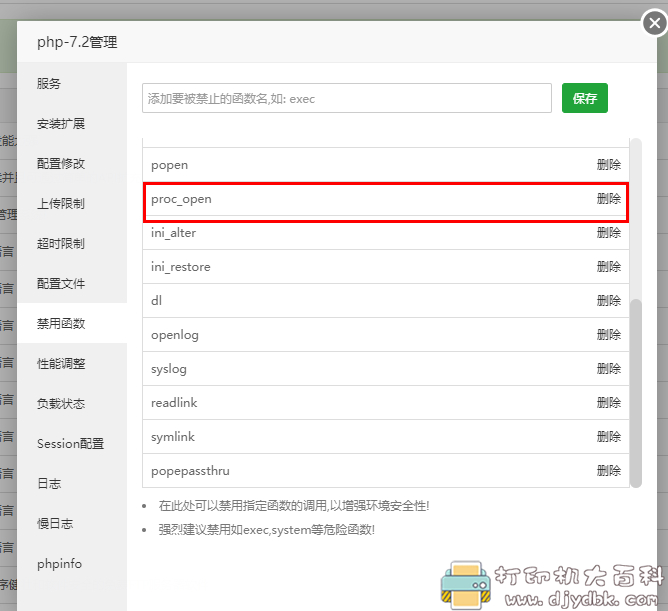Click the function list scrollbar thumb
The height and width of the screenshot is (611, 668).
click(x=636, y=393)
